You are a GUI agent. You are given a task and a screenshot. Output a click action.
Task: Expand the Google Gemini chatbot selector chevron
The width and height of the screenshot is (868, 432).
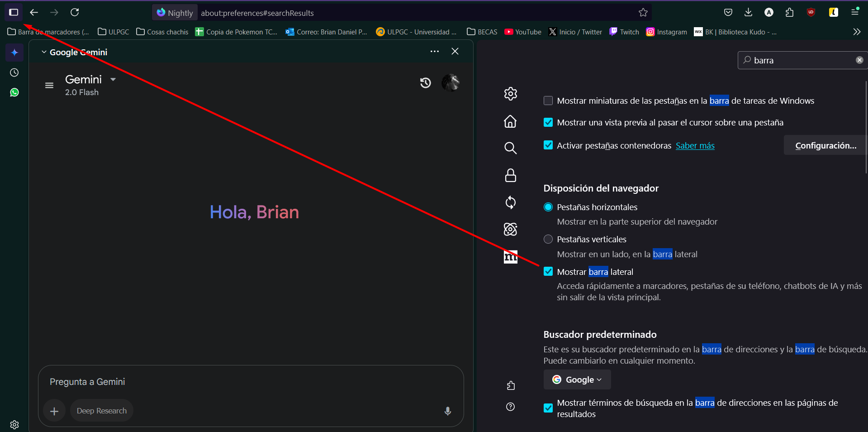pyautogui.click(x=44, y=52)
